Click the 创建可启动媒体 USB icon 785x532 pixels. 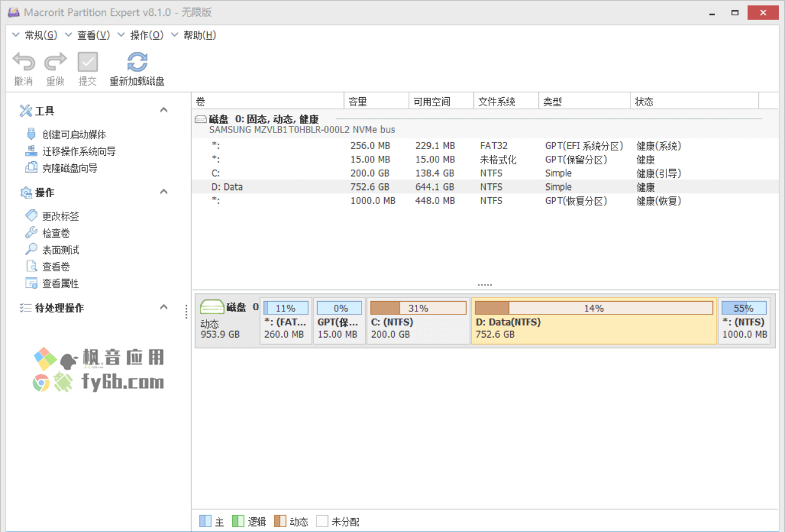(31, 134)
